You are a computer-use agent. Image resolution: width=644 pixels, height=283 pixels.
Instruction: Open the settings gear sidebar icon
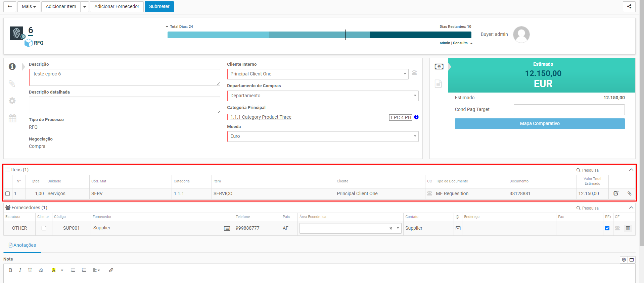(x=12, y=101)
